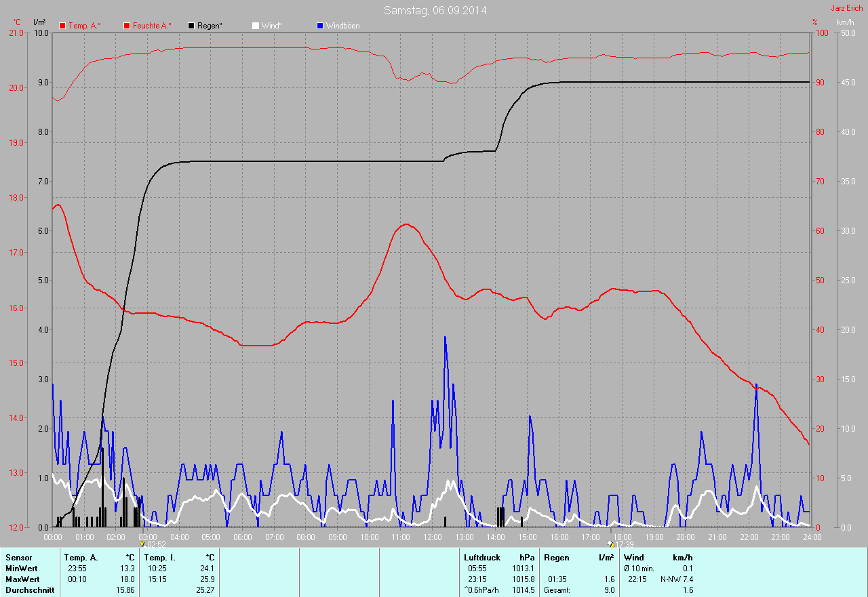Image resolution: width=868 pixels, height=597 pixels.
Task: Click the date title Samstag, 06.09.2014
Action: [435, 10]
